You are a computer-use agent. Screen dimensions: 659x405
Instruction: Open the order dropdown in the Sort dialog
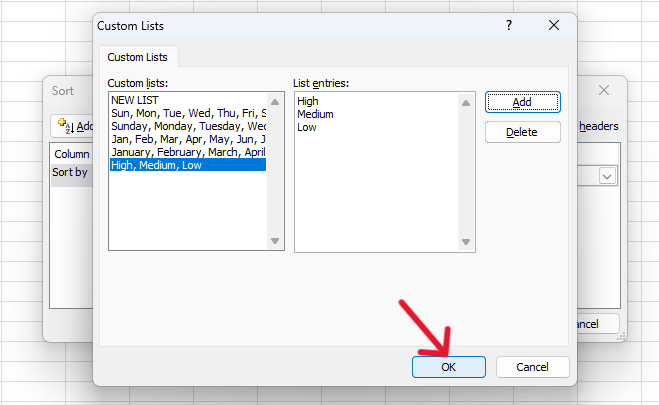tap(607, 175)
